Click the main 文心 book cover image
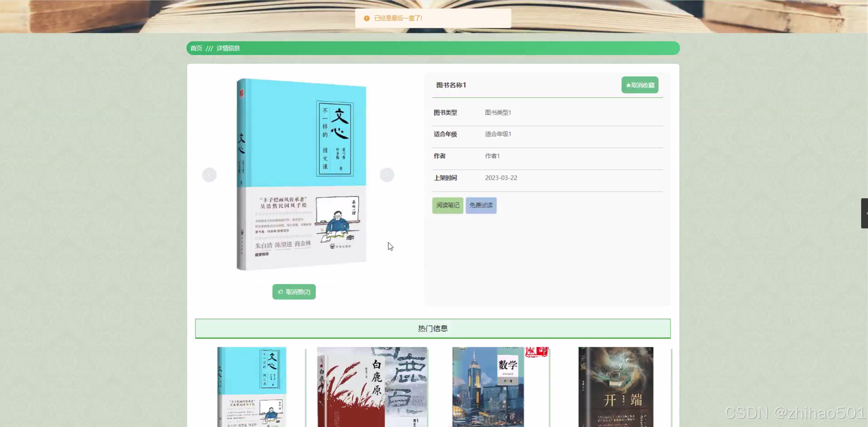Screen dimensions: 868x427 (x=301, y=174)
